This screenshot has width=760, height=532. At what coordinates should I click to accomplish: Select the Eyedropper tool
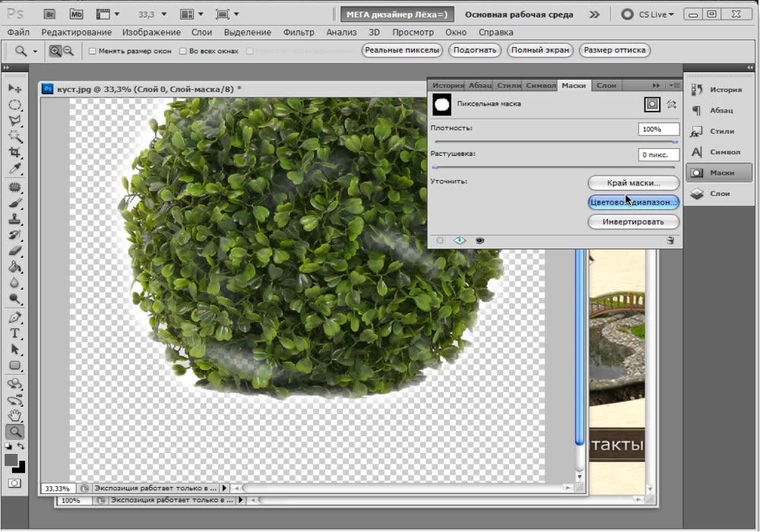14,169
